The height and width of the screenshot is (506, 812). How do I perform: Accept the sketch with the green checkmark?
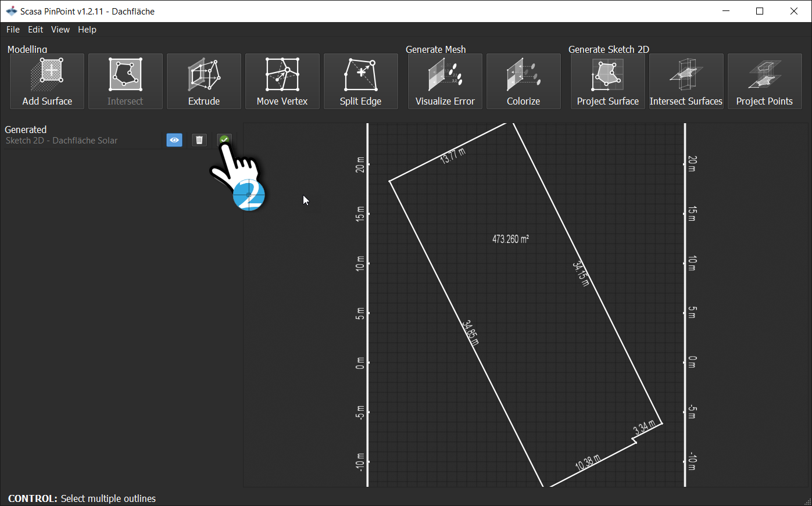224,140
